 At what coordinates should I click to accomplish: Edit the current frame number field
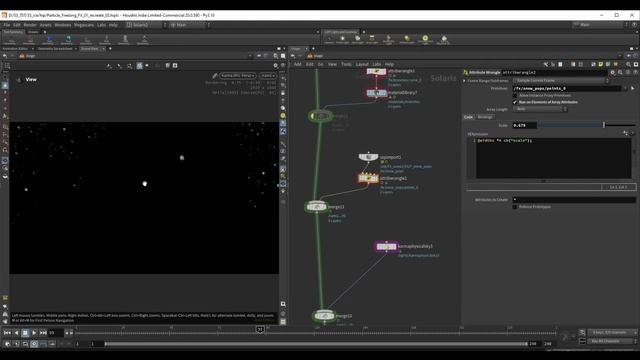56,333
